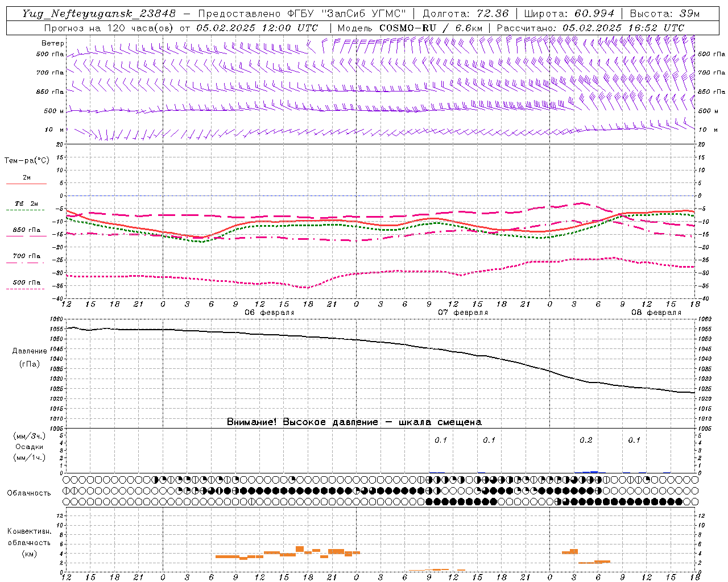This screenshot has width=728, height=582.
Task: Click the 500 м wind level label on left
Action: [x=54, y=111]
